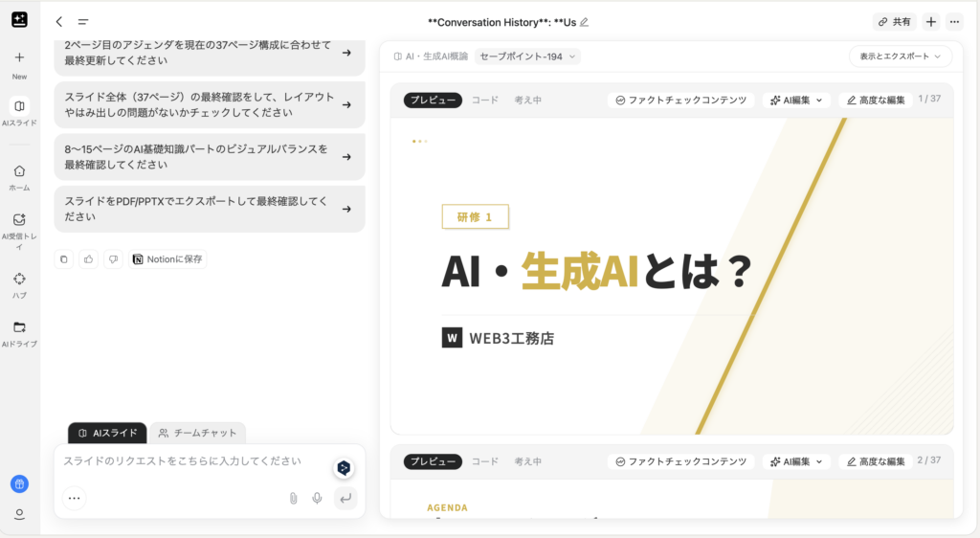
Task: Open the display and export dropdown
Action: coord(900,56)
